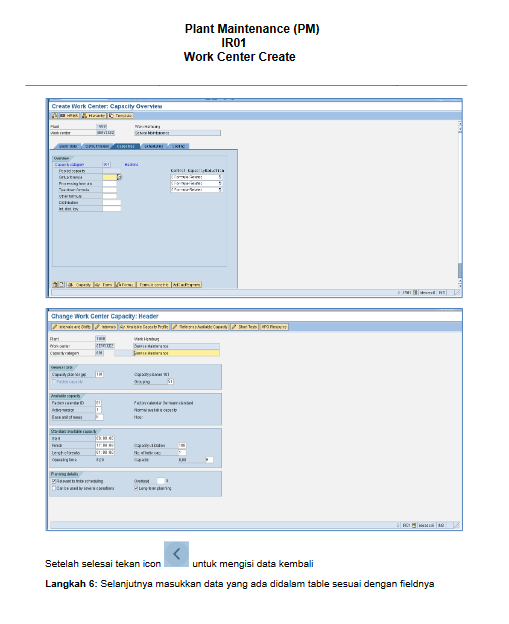
Task: Click the Distribution input field
Action: [111, 203]
